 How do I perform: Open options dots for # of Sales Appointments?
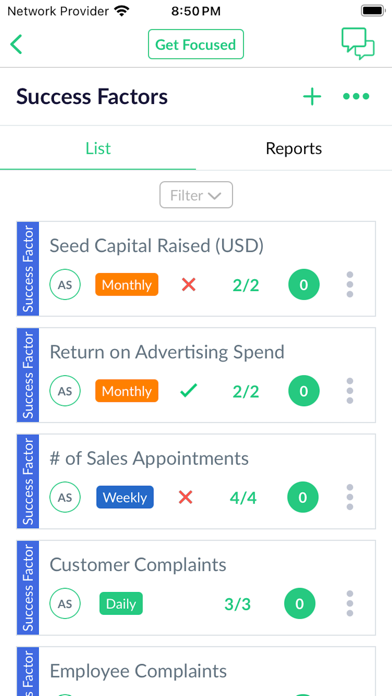350,497
